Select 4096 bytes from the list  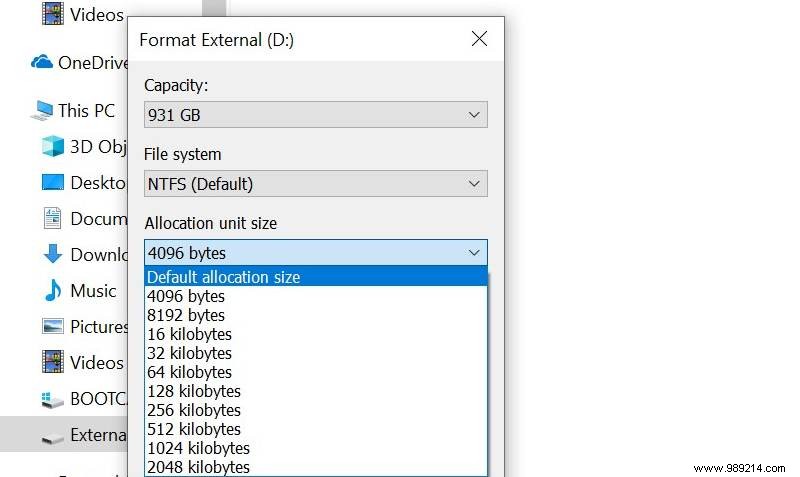click(316, 296)
